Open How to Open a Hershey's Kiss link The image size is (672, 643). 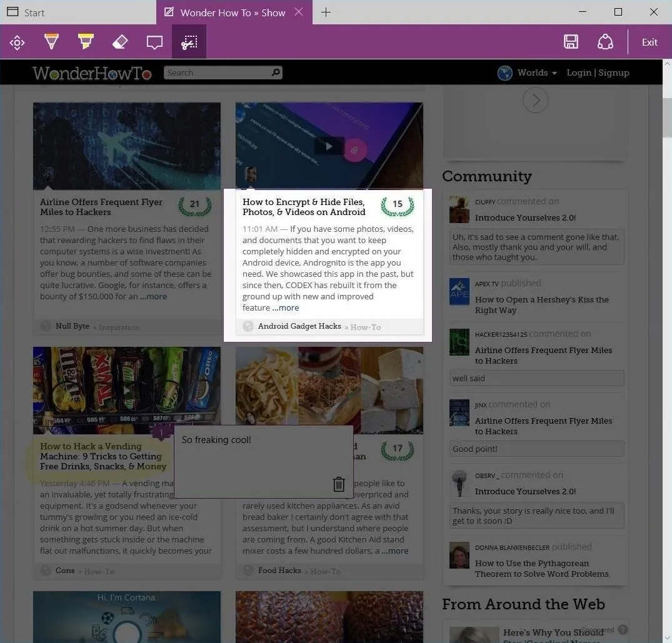point(542,304)
